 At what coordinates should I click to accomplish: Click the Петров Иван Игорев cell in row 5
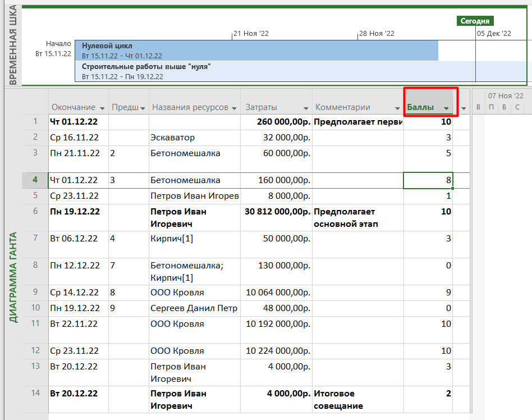click(194, 196)
